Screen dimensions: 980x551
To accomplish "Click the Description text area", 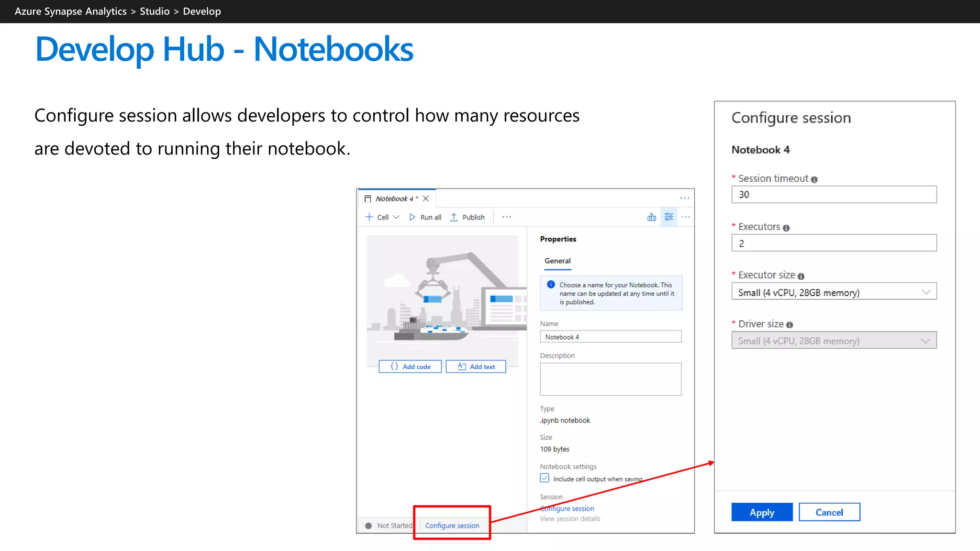I will [611, 379].
